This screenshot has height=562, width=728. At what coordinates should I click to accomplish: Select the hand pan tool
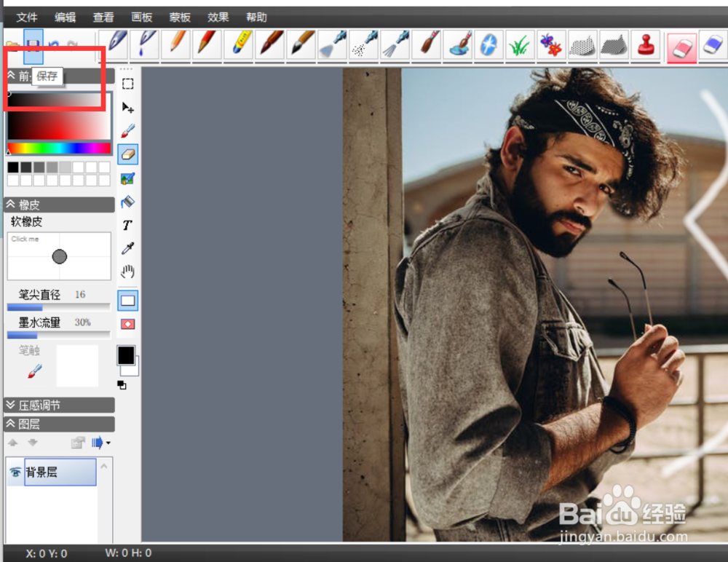pyautogui.click(x=127, y=272)
